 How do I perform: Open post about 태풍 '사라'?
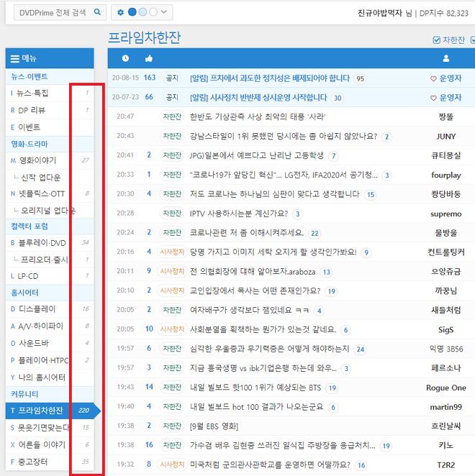coord(258,117)
